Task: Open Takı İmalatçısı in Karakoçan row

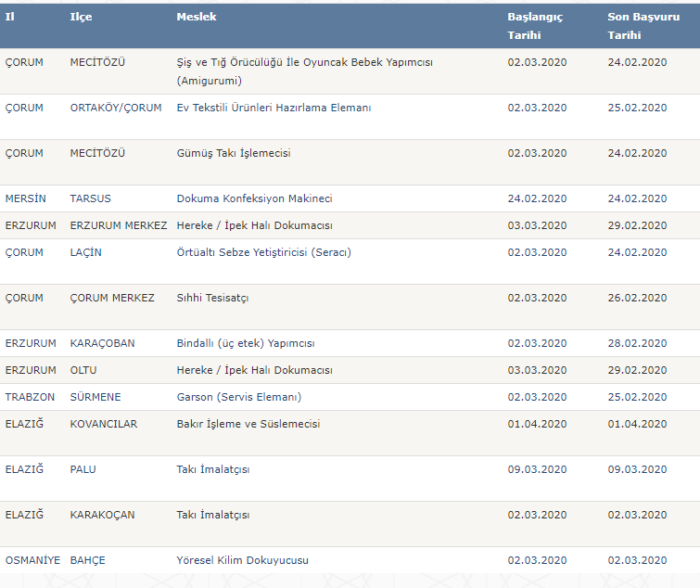Action: [213, 516]
